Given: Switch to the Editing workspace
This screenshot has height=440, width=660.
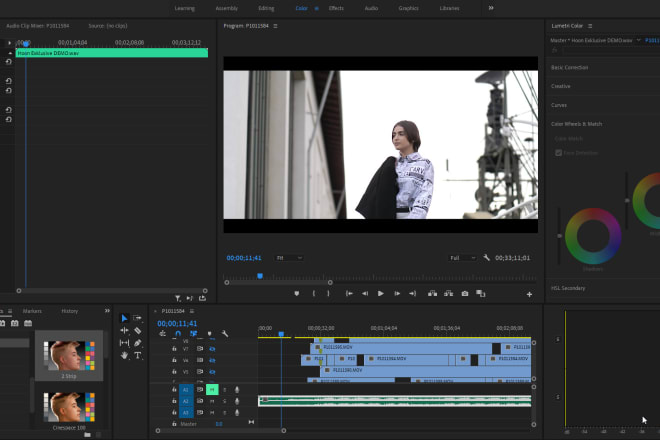Looking at the screenshot, I should tap(266, 8).
